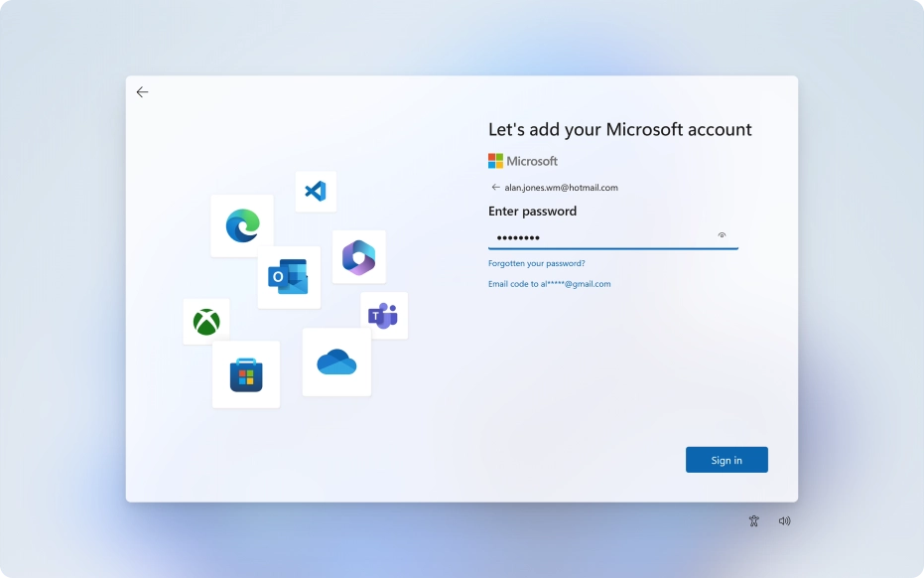Reveal the typed password with the eye toggle
Viewport: 924px width, 578px height.
[x=723, y=235]
